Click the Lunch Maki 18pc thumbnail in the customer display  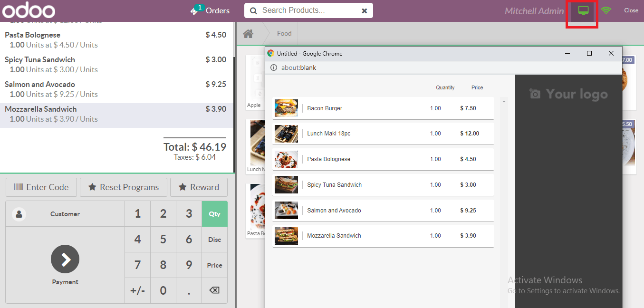point(286,134)
